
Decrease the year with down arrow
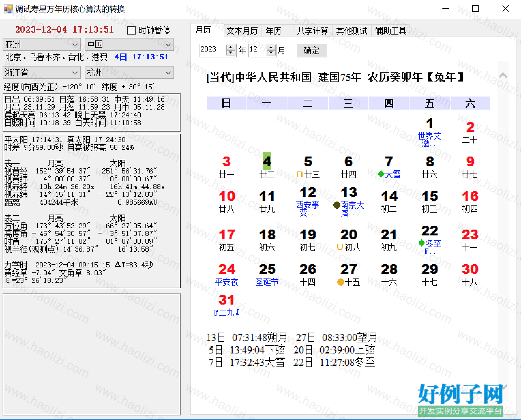click(231, 53)
